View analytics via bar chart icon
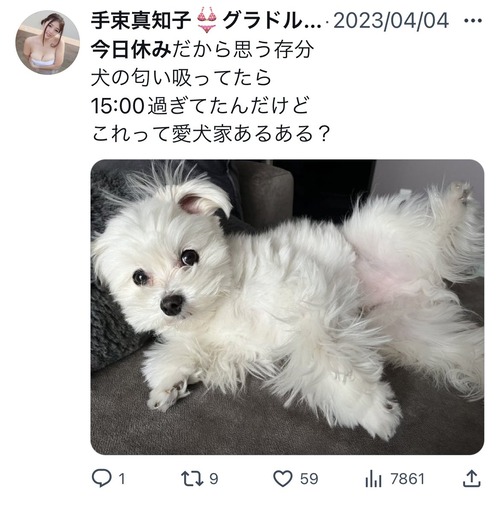 coord(373,479)
